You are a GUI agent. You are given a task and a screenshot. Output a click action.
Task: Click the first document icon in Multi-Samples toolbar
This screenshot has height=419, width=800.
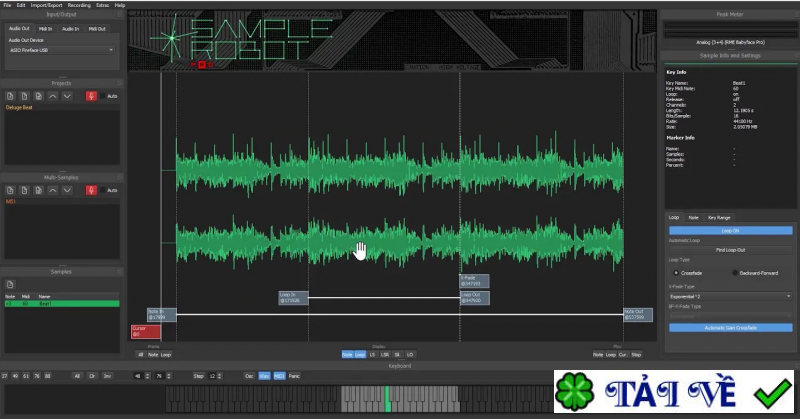click(10, 190)
